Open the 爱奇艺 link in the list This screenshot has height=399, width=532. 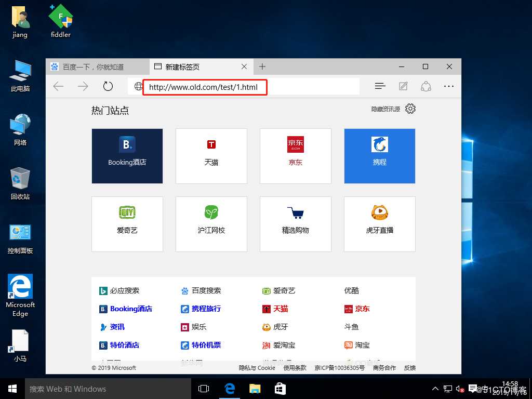tap(279, 291)
